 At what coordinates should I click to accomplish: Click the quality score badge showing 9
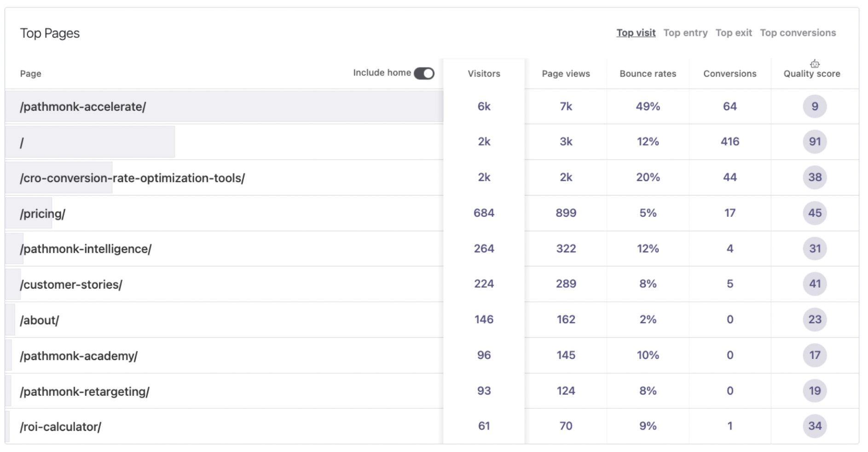pos(814,106)
